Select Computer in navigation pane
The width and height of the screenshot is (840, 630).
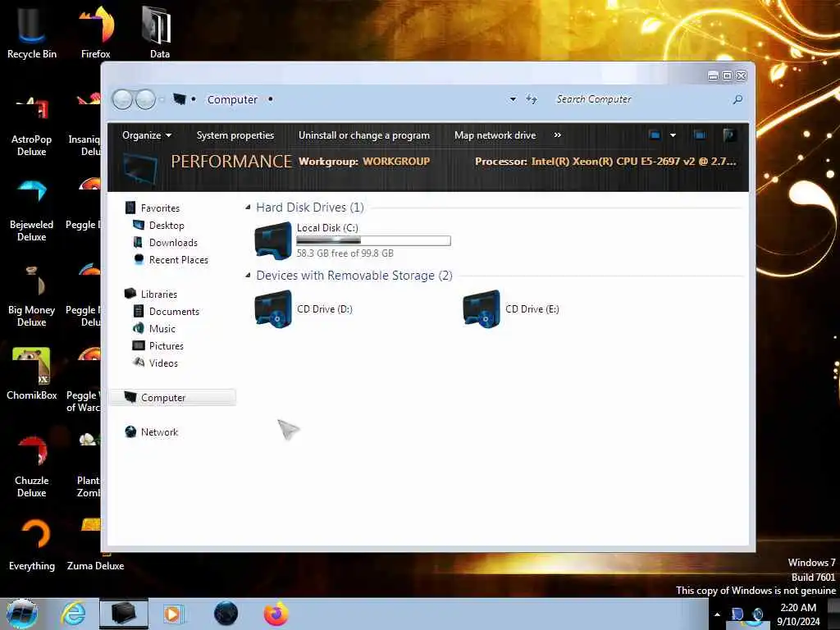coord(172,398)
